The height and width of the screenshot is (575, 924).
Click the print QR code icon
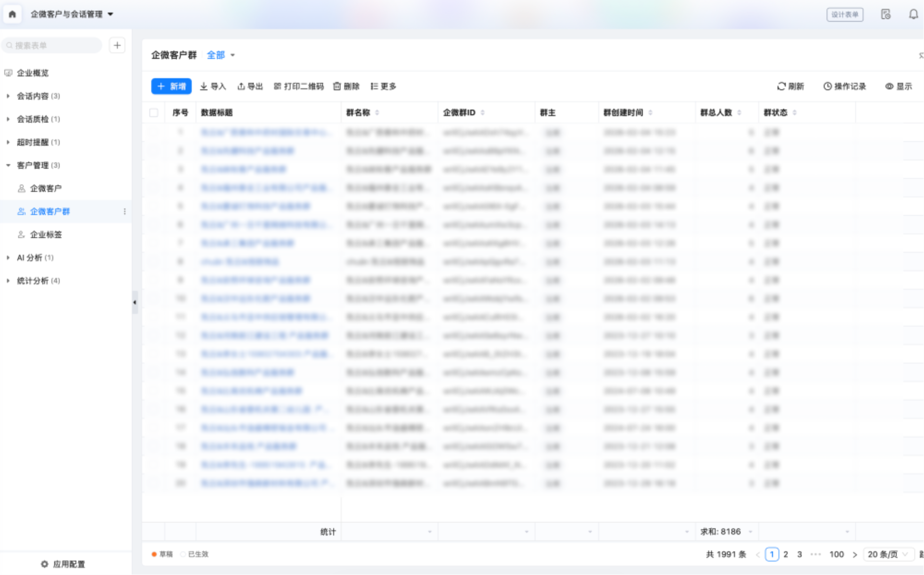tap(277, 86)
